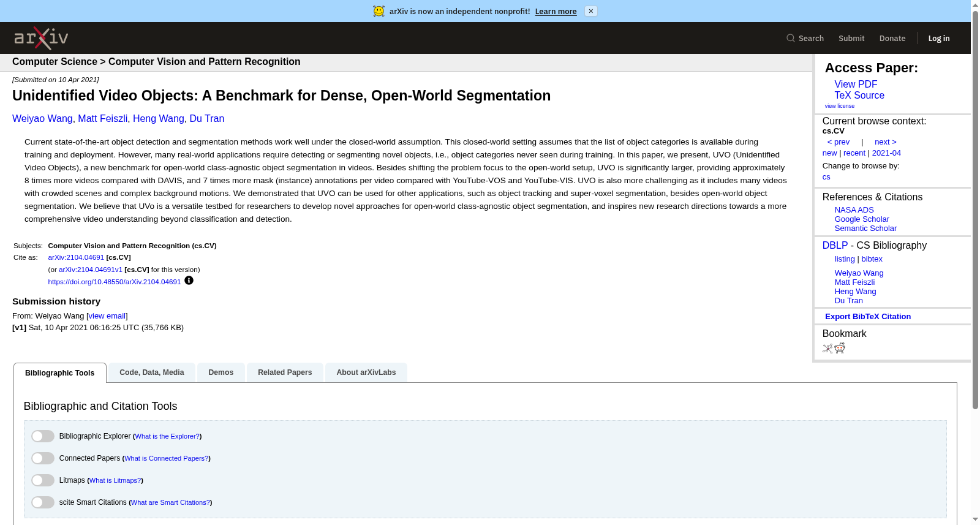Open Semantic Scholar link
This screenshot has width=980, height=525.
click(x=865, y=229)
